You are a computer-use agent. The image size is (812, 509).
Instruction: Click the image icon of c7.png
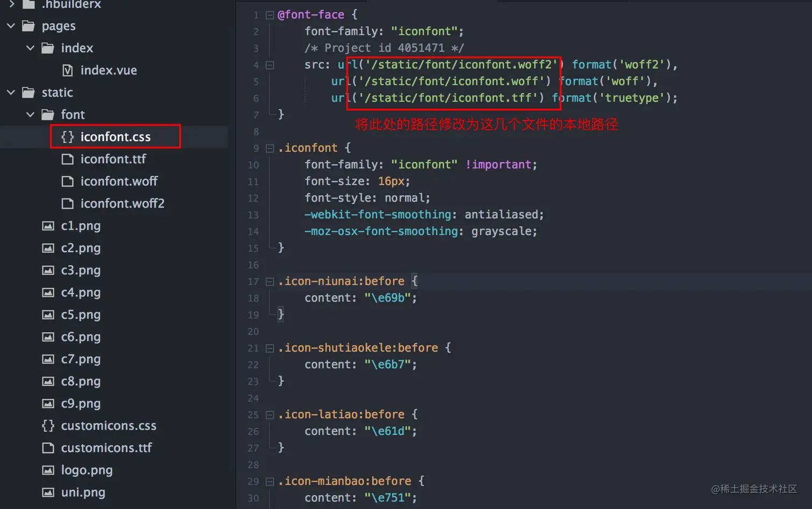(48, 359)
